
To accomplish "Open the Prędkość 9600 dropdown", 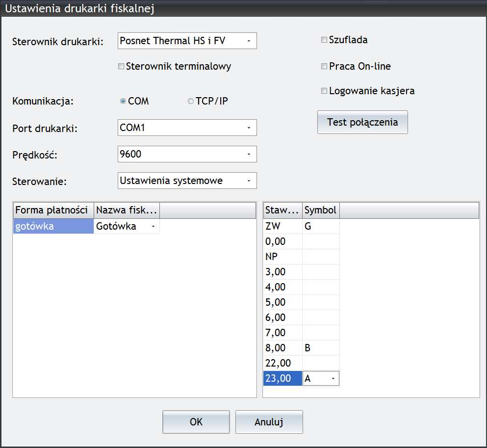I will (187, 154).
